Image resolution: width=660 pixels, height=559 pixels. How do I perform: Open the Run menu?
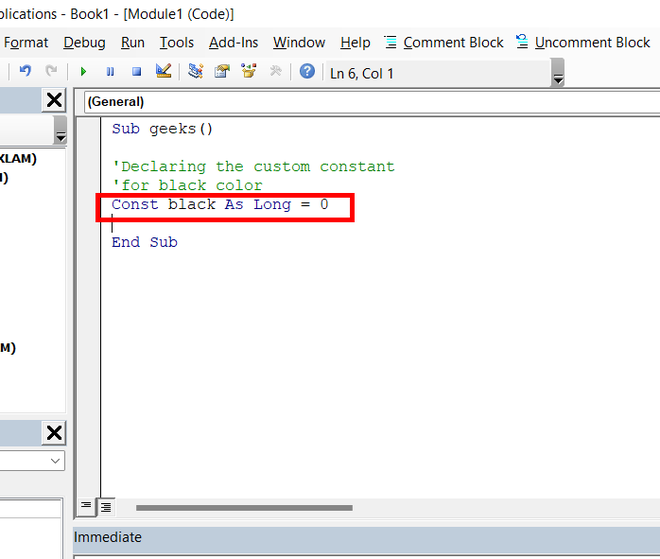pyautogui.click(x=133, y=43)
